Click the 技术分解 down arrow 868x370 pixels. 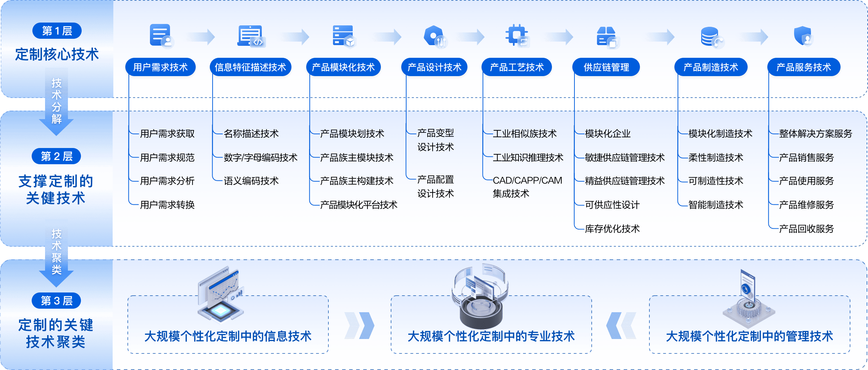click(56, 102)
